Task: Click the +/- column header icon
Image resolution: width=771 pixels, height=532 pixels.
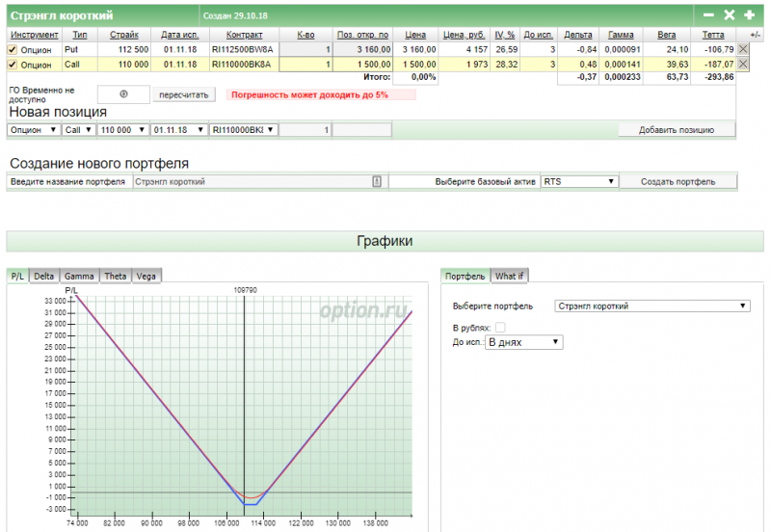Action: (x=755, y=35)
